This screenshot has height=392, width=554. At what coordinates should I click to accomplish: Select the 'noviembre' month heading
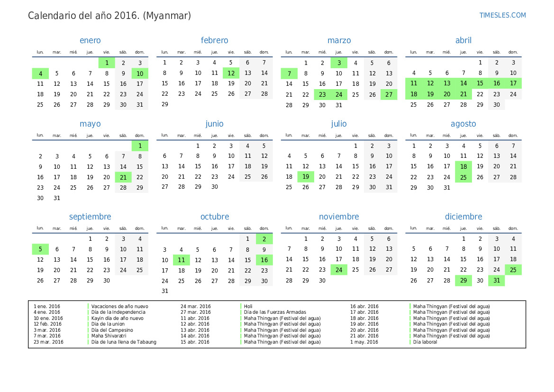pyautogui.click(x=339, y=217)
